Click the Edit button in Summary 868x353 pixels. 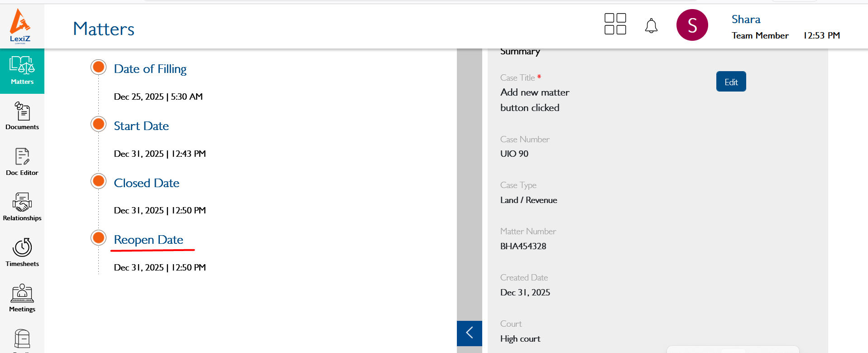tap(731, 82)
